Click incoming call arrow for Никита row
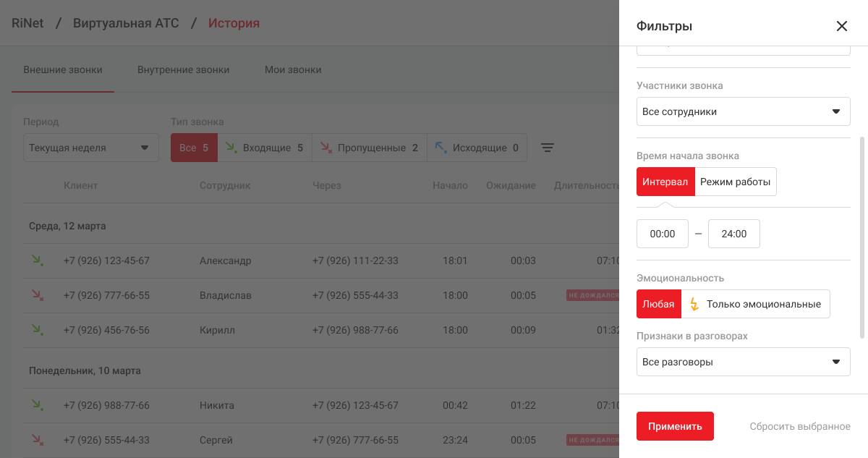 point(37,405)
